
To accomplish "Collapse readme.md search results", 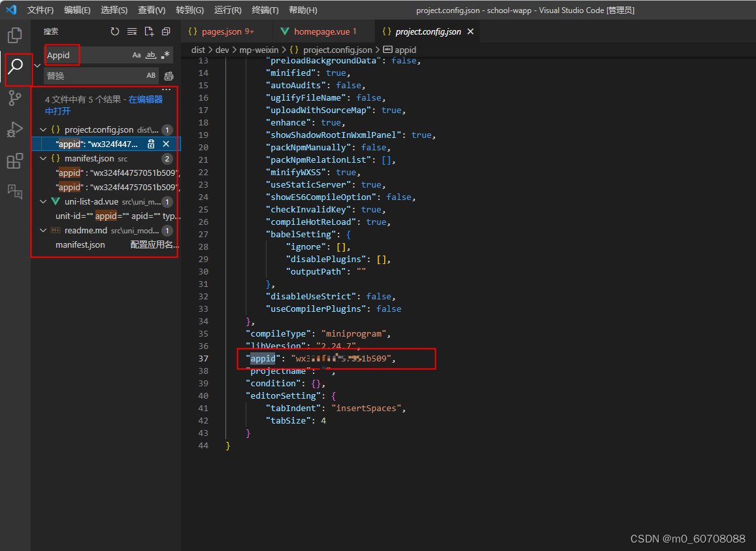I will click(x=43, y=230).
